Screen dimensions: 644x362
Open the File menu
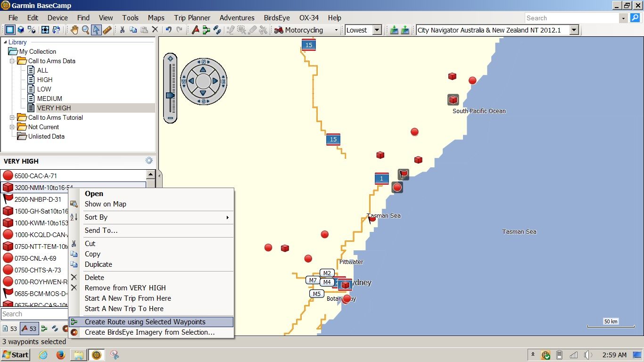pos(13,17)
